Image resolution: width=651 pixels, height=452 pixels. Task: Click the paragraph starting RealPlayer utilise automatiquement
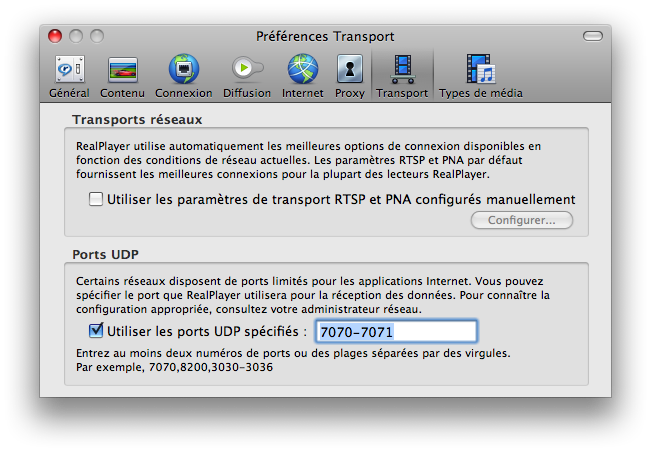[x=308, y=160]
